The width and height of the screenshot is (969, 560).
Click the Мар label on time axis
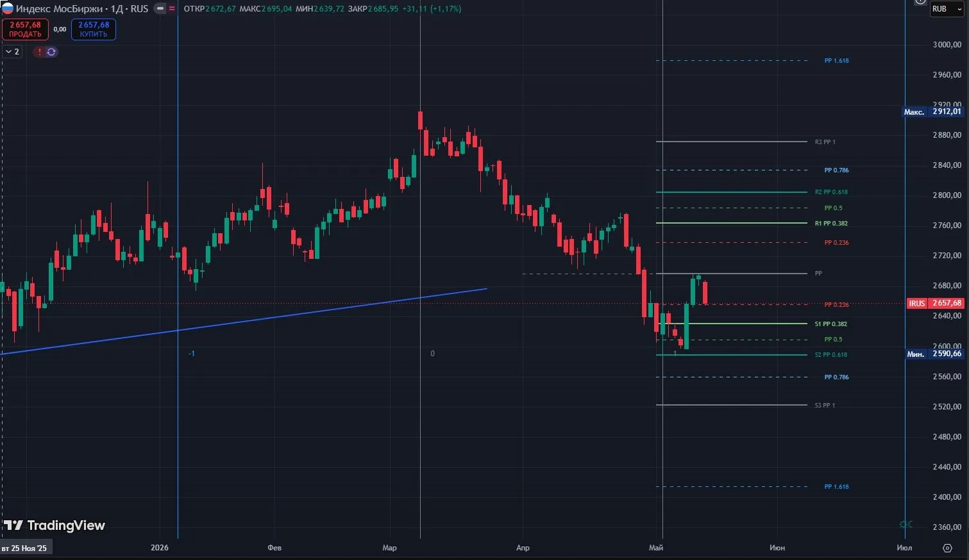pyautogui.click(x=389, y=548)
